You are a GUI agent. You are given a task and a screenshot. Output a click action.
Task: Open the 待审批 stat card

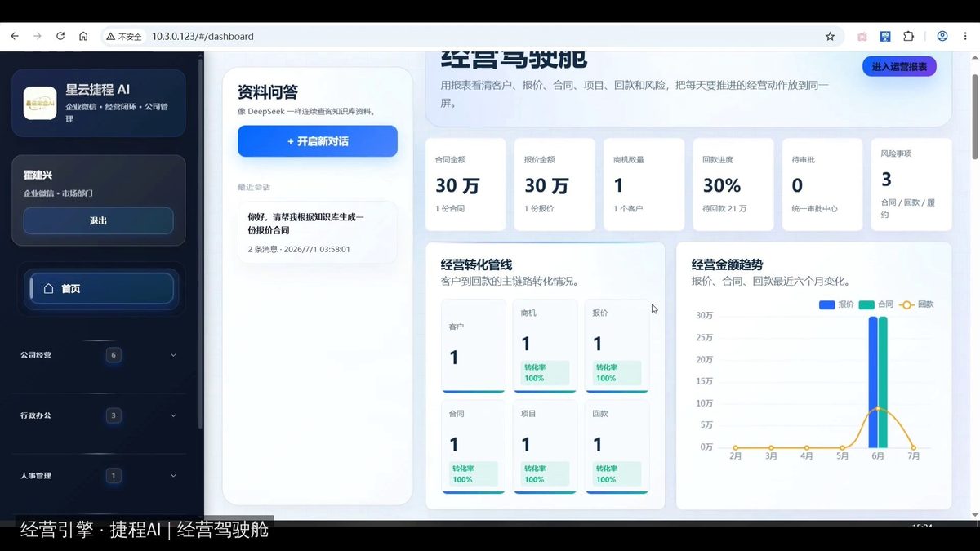822,184
